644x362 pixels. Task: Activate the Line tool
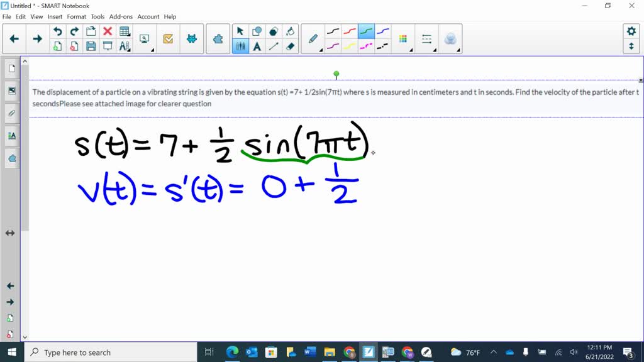pos(274,45)
